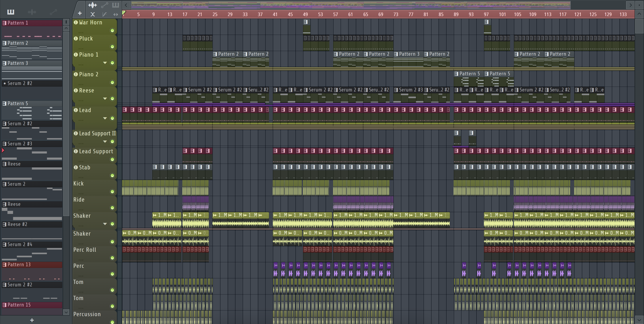Select the Perc track name
Viewport: 644px width, 324px height.
(78, 266)
